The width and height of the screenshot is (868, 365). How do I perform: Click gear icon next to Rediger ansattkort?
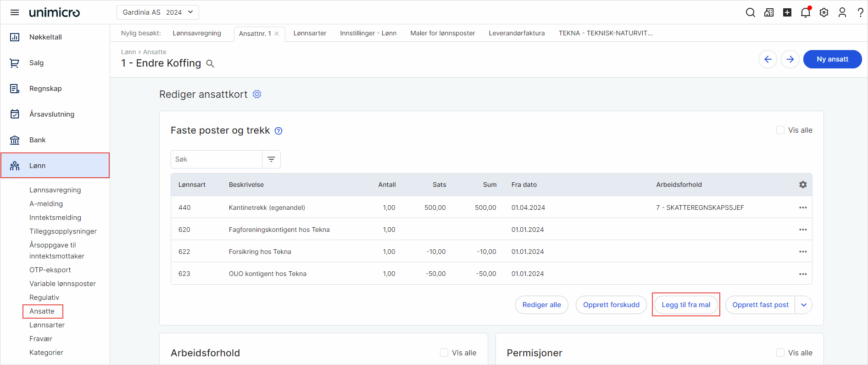(257, 94)
